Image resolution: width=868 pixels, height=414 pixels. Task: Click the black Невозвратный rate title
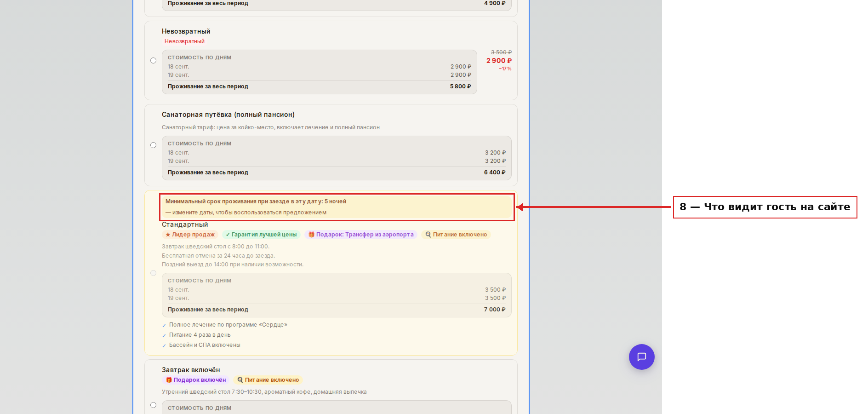tap(186, 31)
